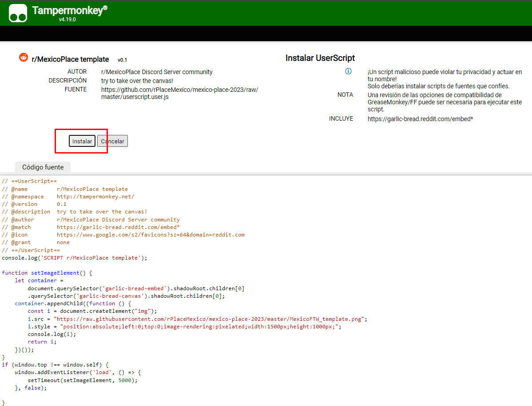Click the GreaseMonkey/FF compatibility note
Screen dimensions: 532x406
tap(445, 102)
